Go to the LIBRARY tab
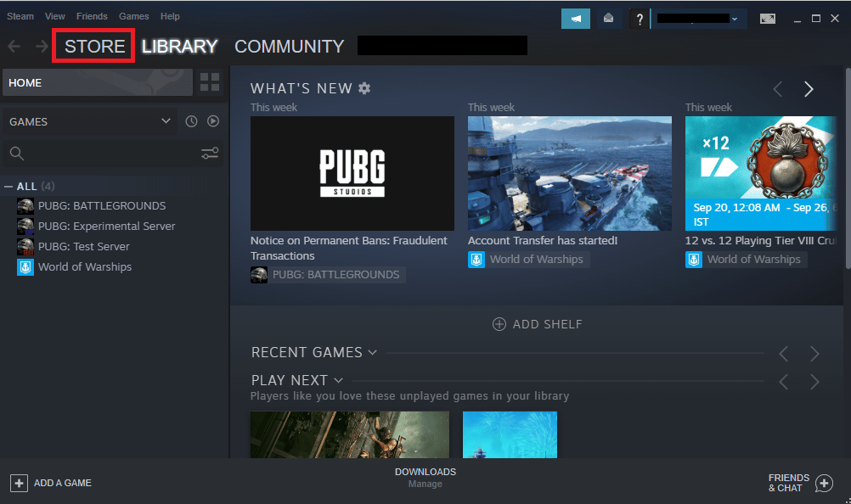Image resolution: width=851 pixels, height=504 pixels. click(180, 47)
